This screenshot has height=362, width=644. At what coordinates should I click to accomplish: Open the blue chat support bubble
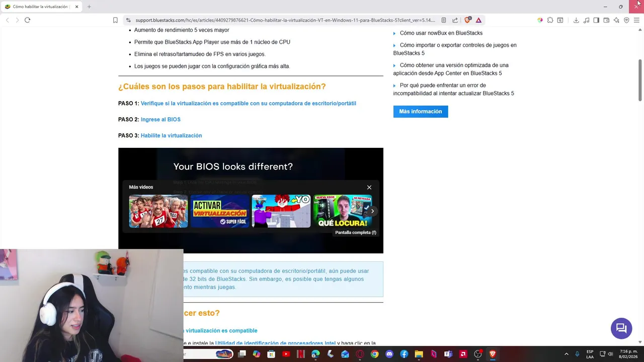(x=621, y=328)
